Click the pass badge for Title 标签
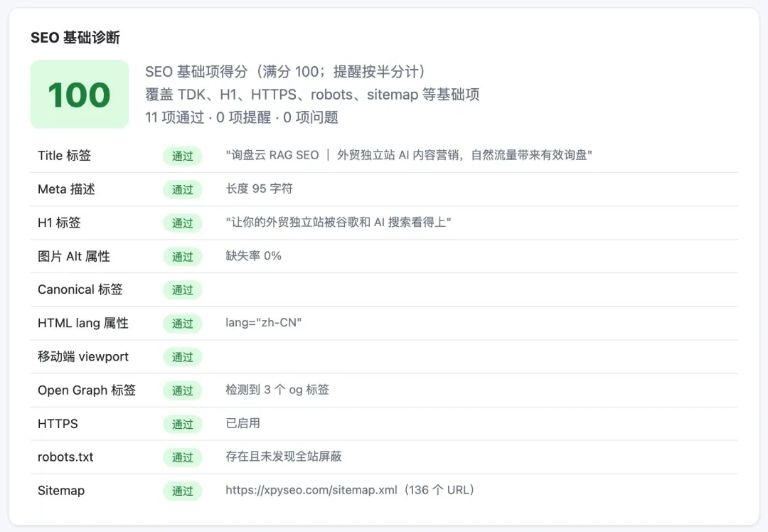 (182, 156)
